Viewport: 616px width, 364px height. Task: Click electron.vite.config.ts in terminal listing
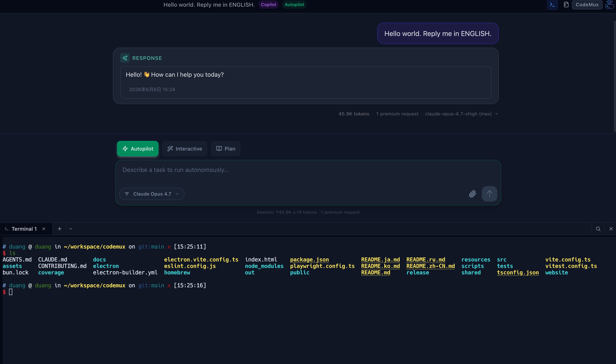(x=201, y=260)
